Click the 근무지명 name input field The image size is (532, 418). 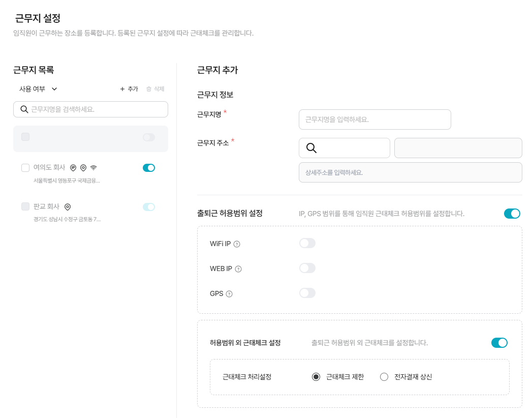(x=375, y=120)
